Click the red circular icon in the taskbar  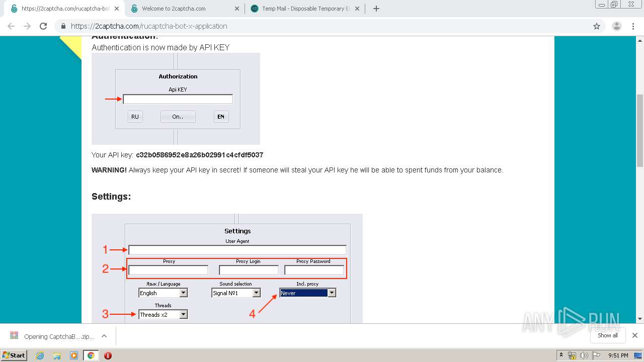point(108,355)
